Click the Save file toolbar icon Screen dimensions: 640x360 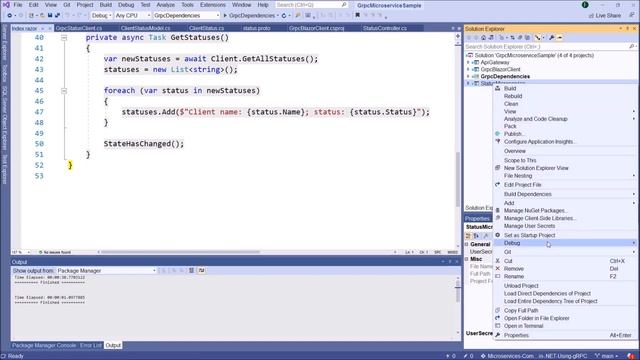50,16
